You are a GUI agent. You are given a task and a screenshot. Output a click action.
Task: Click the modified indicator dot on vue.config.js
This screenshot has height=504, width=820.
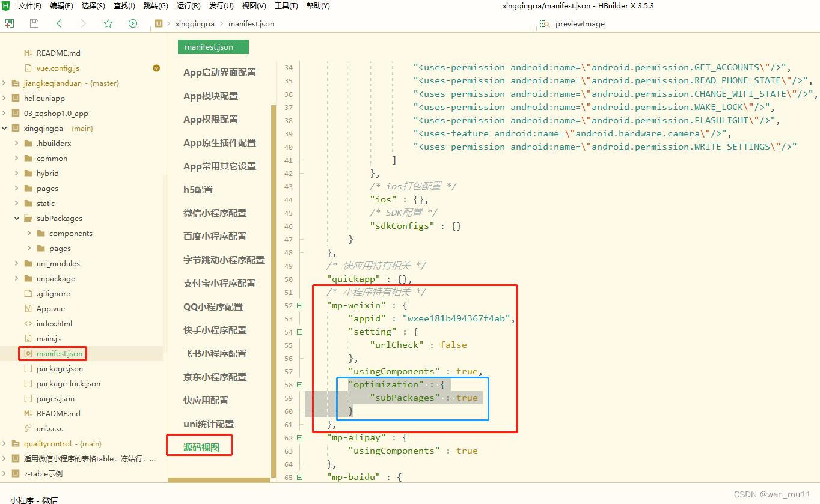click(156, 68)
